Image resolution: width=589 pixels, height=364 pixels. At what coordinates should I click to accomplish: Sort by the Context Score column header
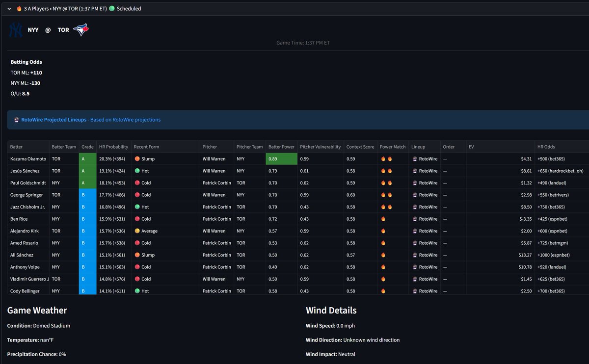click(360, 147)
